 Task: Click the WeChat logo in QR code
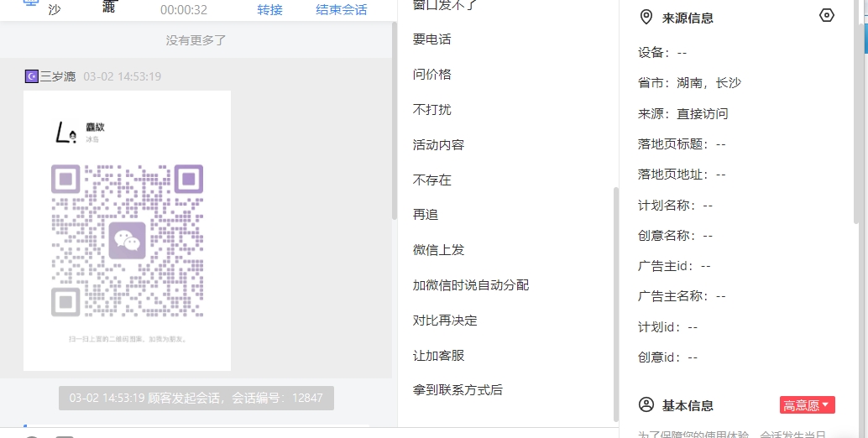click(x=128, y=241)
